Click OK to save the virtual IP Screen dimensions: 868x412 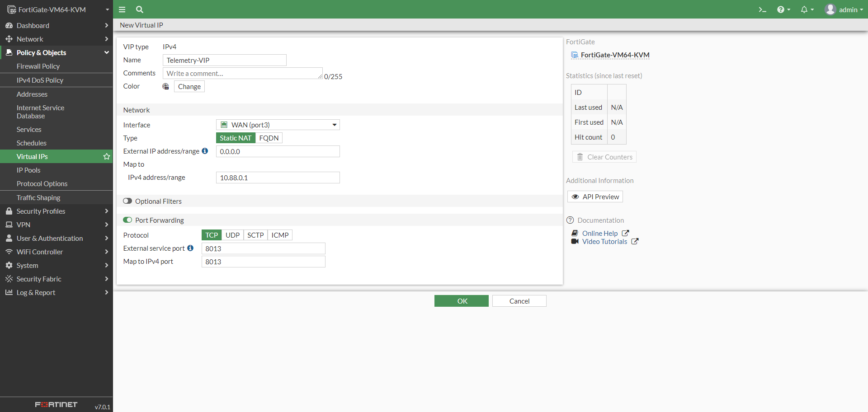[462, 301]
